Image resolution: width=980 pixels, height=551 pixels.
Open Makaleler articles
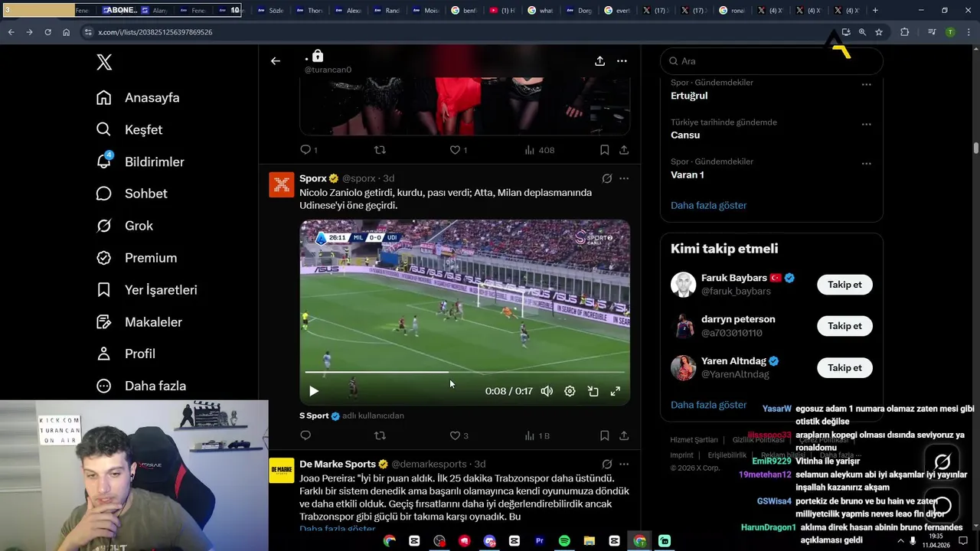tap(139, 322)
